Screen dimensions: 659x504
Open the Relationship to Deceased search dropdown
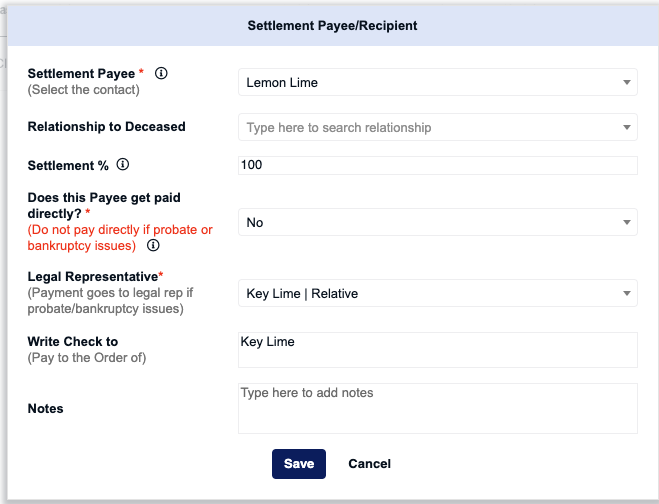click(438, 127)
